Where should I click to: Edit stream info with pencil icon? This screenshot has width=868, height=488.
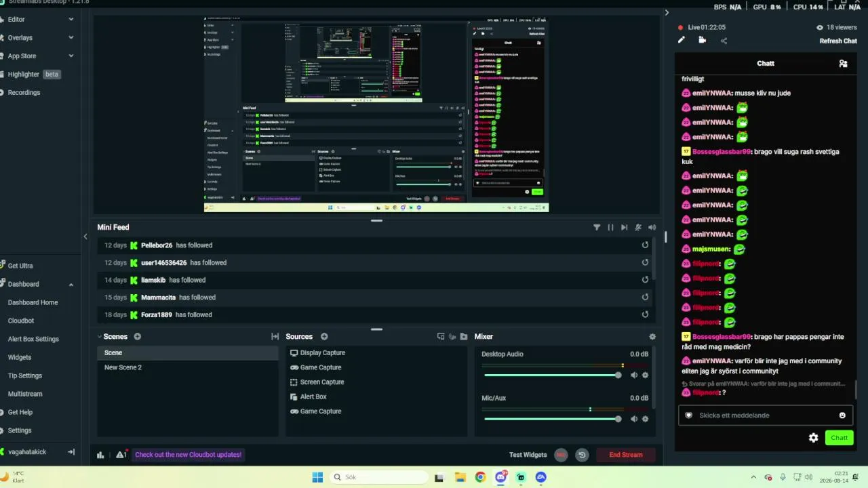coord(682,40)
